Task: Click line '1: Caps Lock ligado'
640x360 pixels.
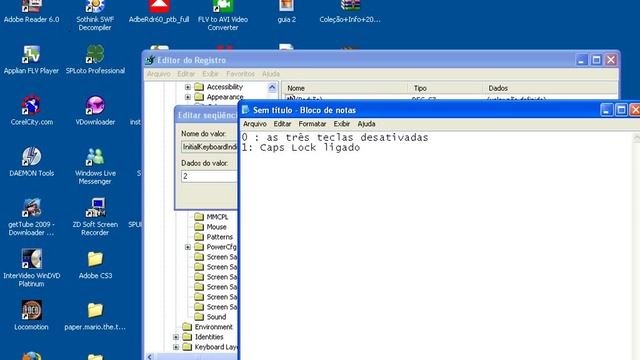Action: coord(300,148)
